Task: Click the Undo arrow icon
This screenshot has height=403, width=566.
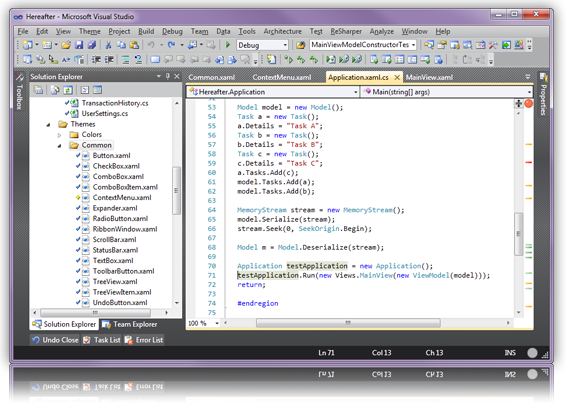Action: (x=151, y=45)
